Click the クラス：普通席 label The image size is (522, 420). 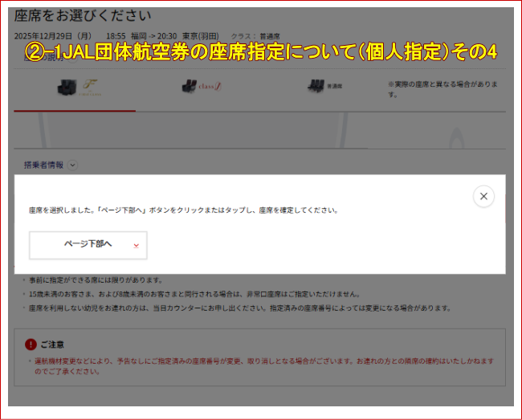tap(255, 36)
